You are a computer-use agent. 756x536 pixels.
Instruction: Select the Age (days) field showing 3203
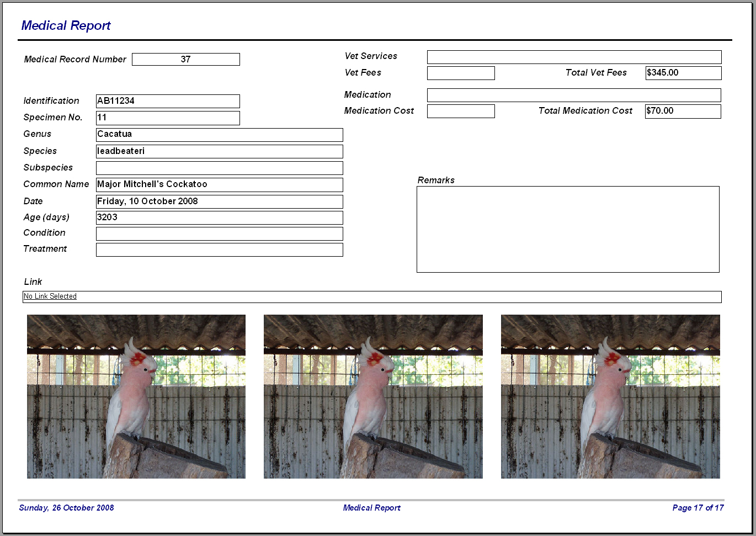tap(220, 217)
